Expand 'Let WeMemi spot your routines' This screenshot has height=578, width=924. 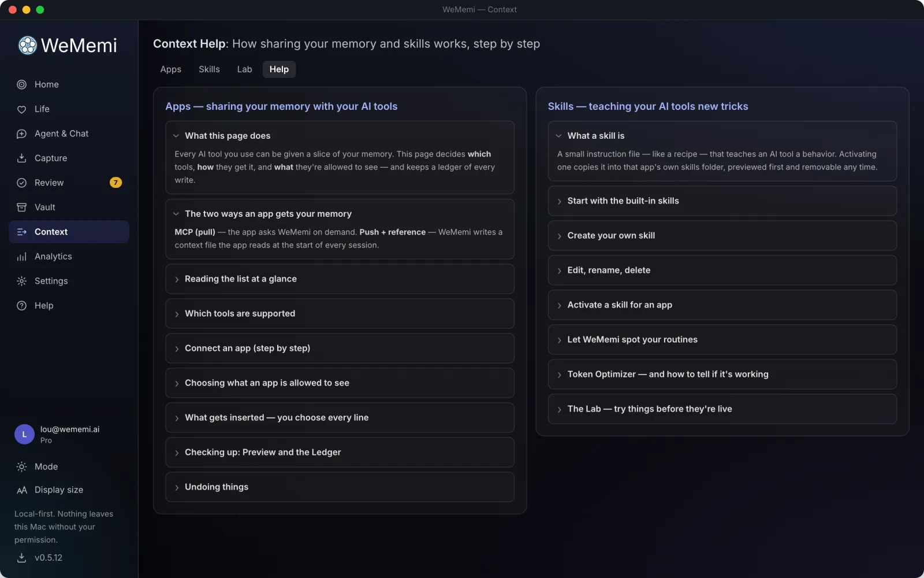pyautogui.click(x=722, y=339)
